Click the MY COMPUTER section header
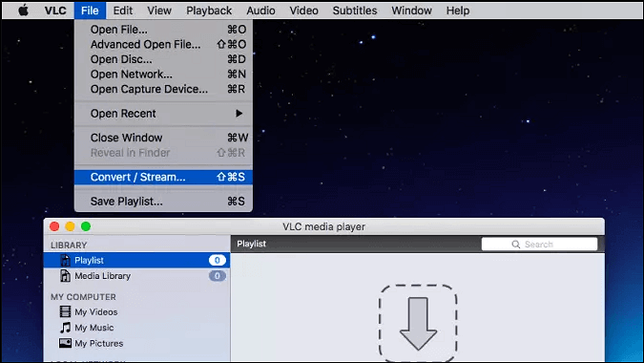 coord(83,297)
